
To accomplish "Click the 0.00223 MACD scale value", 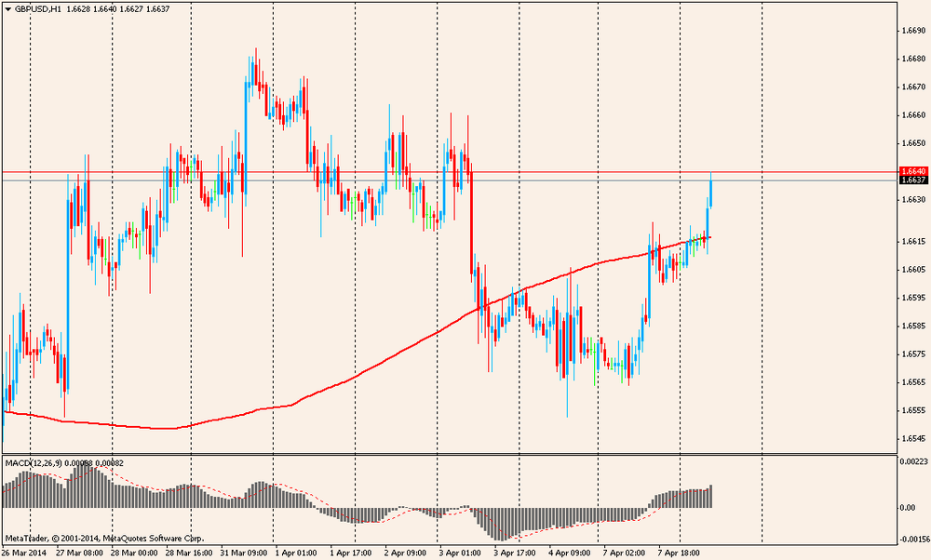I will [912, 461].
